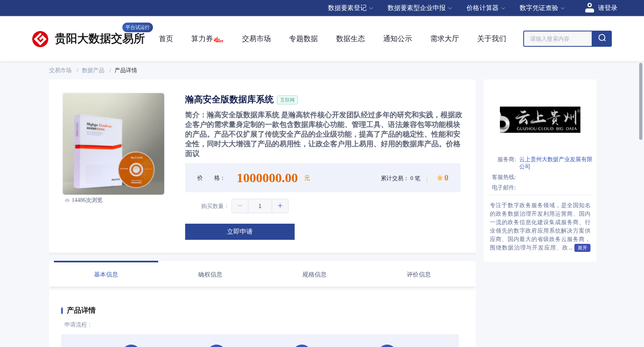Open 关于我们 navigation item

(492, 39)
